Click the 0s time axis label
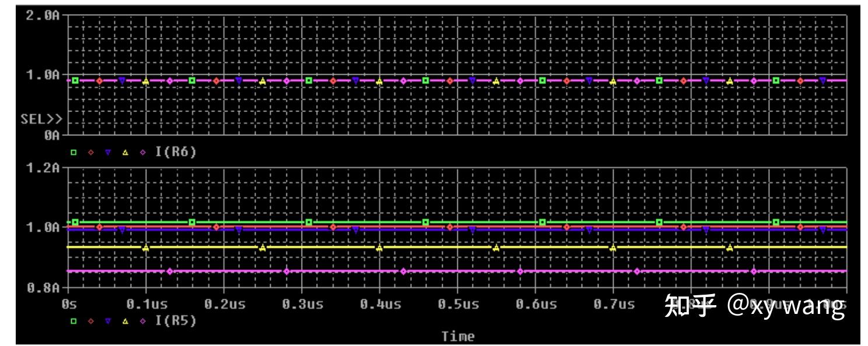This screenshot has width=868, height=346. click(x=69, y=304)
